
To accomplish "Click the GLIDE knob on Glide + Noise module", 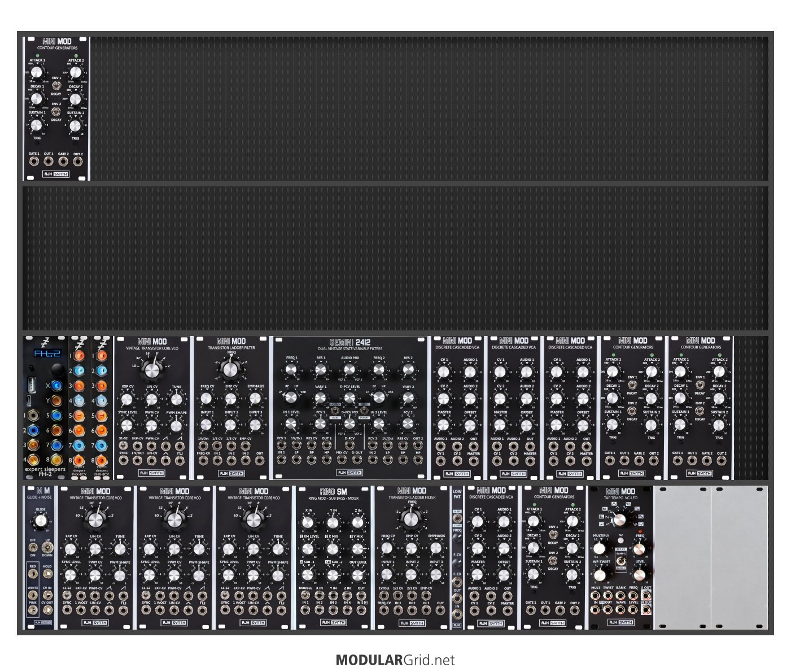I will pyautogui.click(x=41, y=521).
